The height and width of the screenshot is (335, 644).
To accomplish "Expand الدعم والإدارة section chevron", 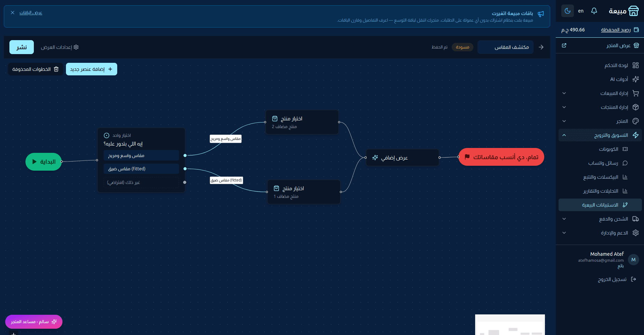I will [x=564, y=233].
